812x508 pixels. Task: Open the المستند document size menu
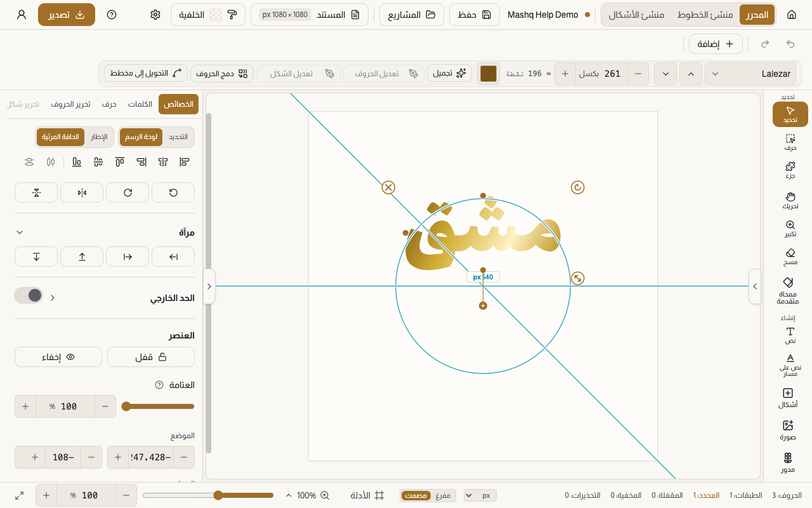310,15
